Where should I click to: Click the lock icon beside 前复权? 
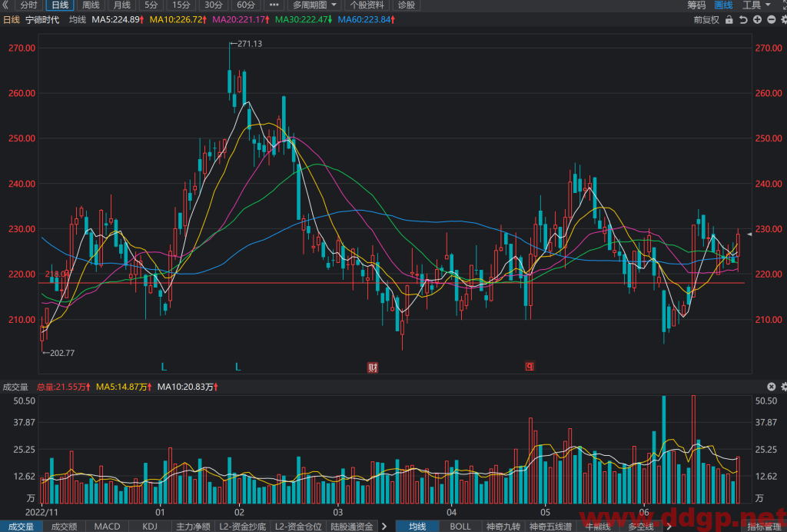click(729, 19)
